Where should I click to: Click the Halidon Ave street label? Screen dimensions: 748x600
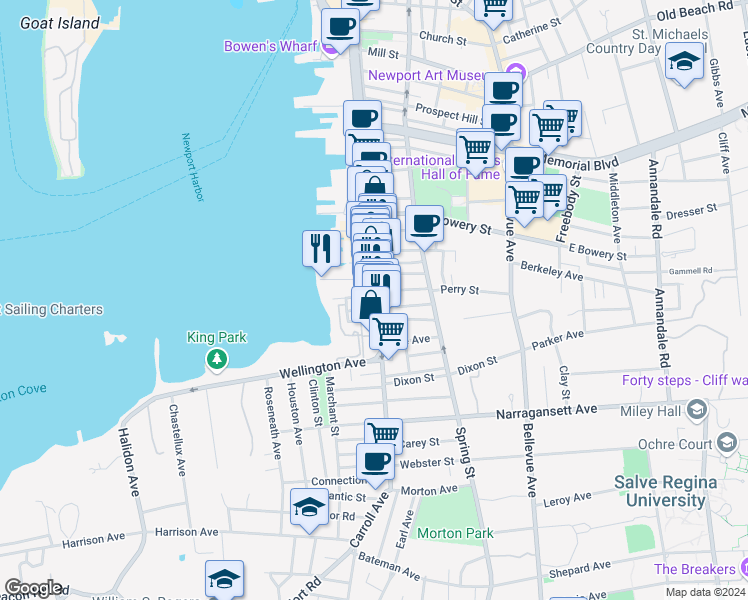[129, 462]
